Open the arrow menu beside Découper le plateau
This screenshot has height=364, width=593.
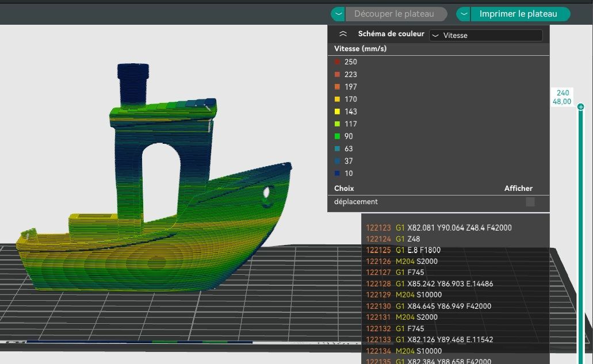[338, 14]
